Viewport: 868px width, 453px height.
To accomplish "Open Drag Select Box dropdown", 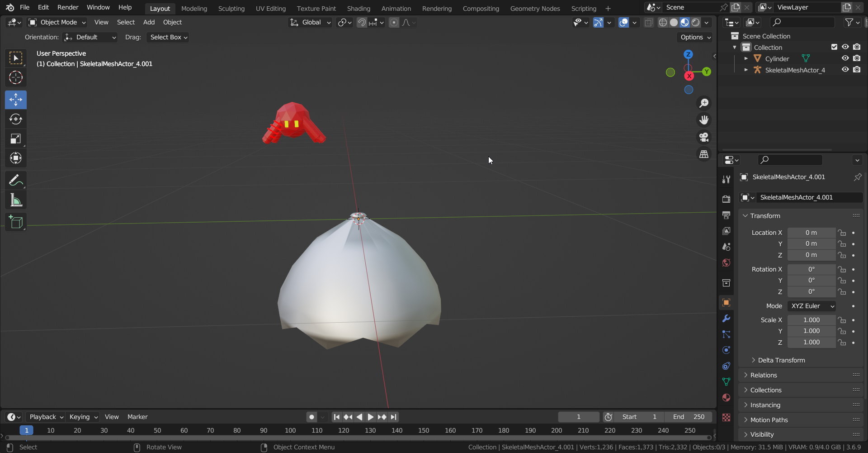I will coord(168,37).
